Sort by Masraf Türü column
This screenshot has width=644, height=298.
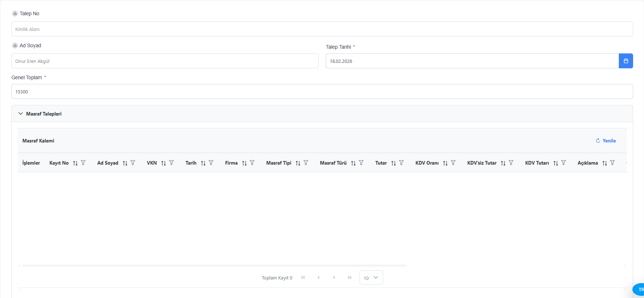click(353, 163)
